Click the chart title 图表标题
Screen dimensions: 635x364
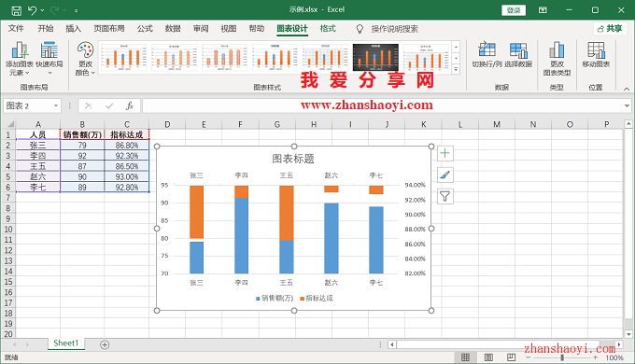pyautogui.click(x=293, y=159)
